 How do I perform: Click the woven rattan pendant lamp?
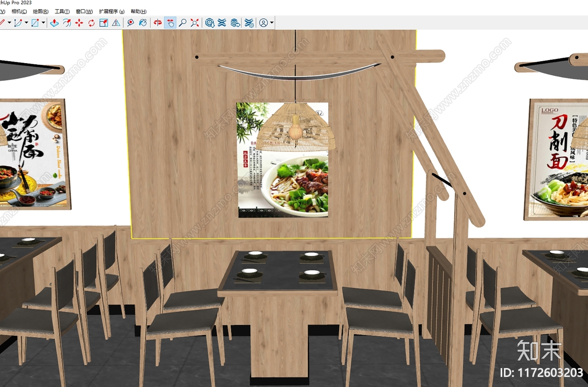tap(296, 127)
